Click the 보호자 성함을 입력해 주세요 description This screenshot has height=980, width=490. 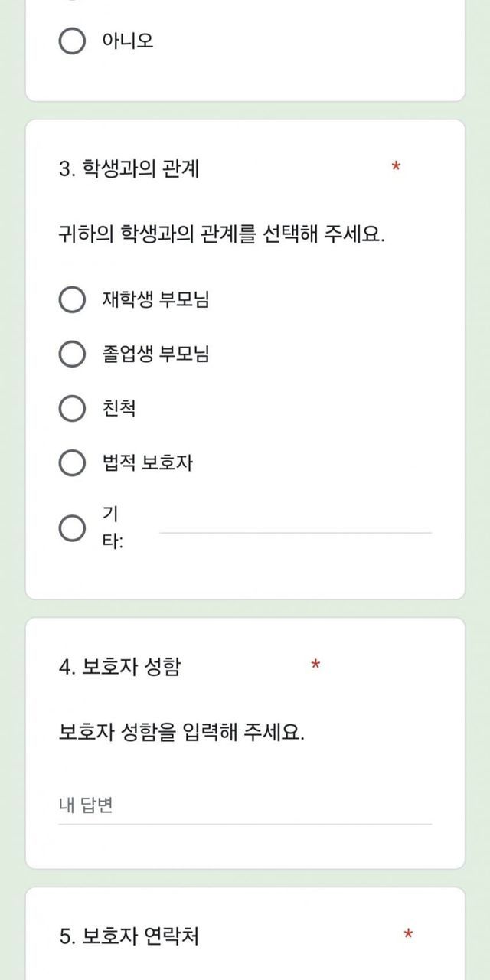[181, 732]
